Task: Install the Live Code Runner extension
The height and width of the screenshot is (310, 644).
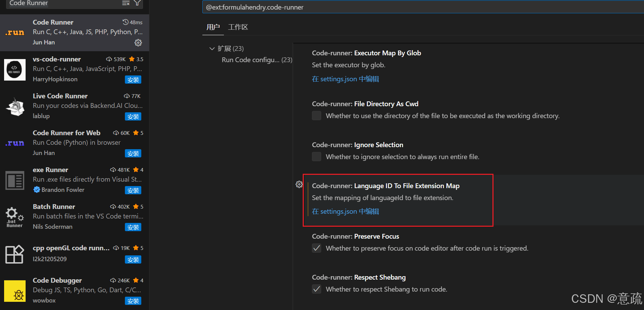Action: 133,117
